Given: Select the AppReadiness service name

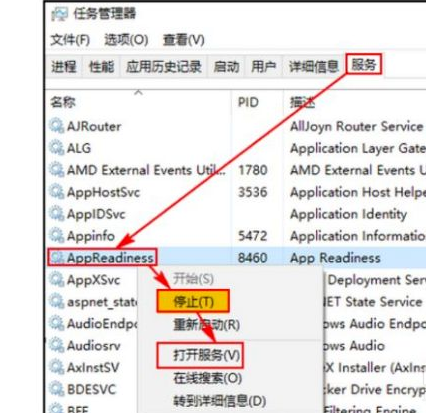Looking at the screenshot, I should (x=110, y=258).
